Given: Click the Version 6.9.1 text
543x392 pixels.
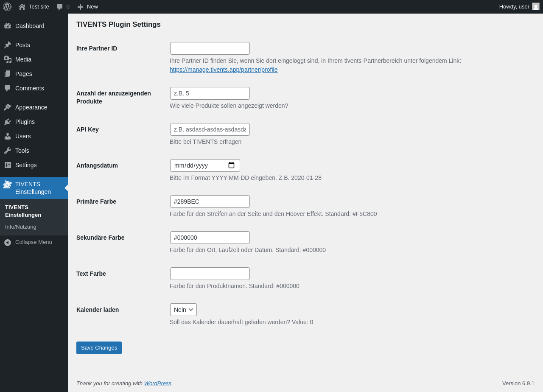Looking at the screenshot, I should click(x=518, y=383).
